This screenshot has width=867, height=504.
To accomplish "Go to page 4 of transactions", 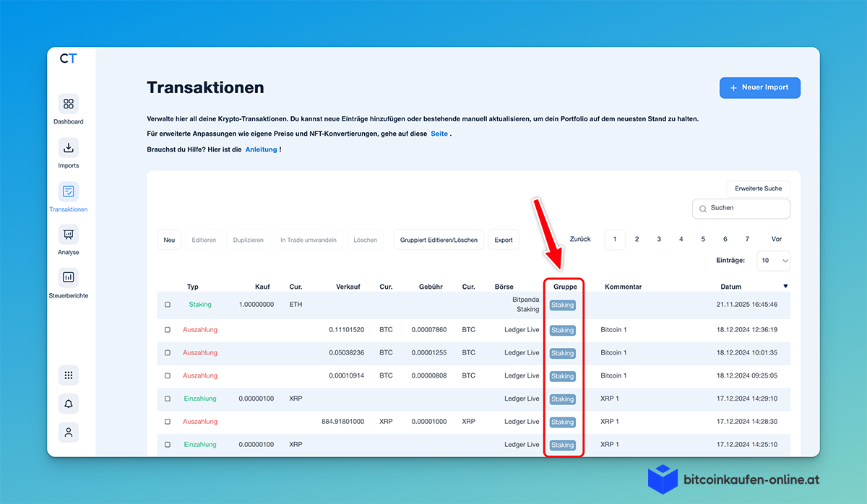I will (x=681, y=240).
